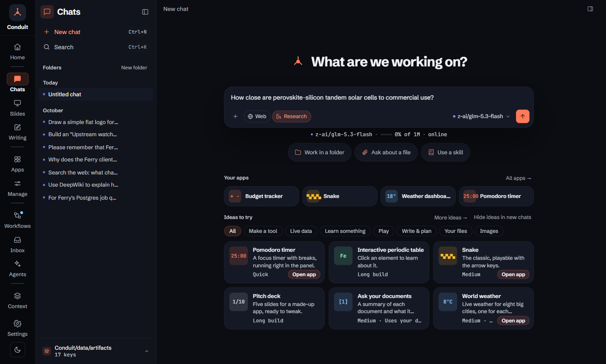Open the z-ai/glm-5.3-flash model dropdown
Image resolution: width=606 pixels, height=364 pixels.
481,116
